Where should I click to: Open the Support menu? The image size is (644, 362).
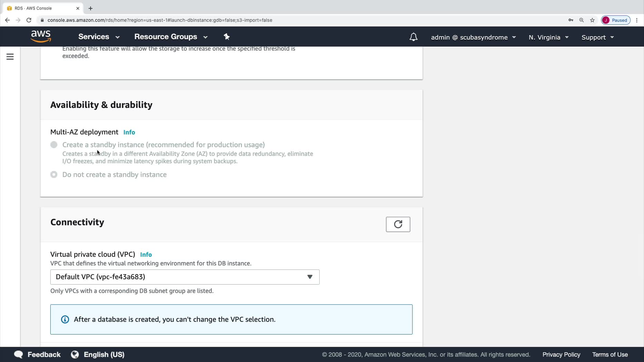(x=598, y=37)
